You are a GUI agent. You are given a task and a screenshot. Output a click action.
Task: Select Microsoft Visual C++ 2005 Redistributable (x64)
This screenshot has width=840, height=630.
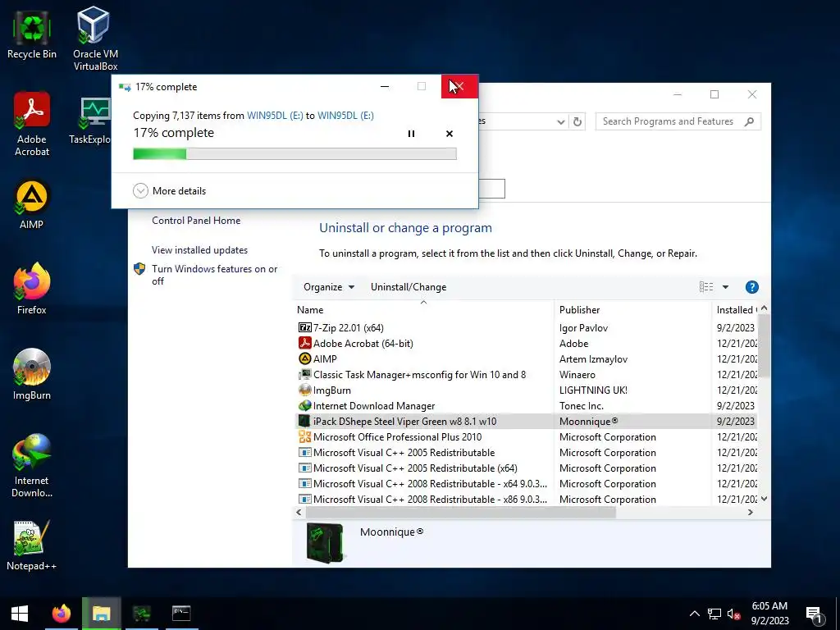[527, 468]
